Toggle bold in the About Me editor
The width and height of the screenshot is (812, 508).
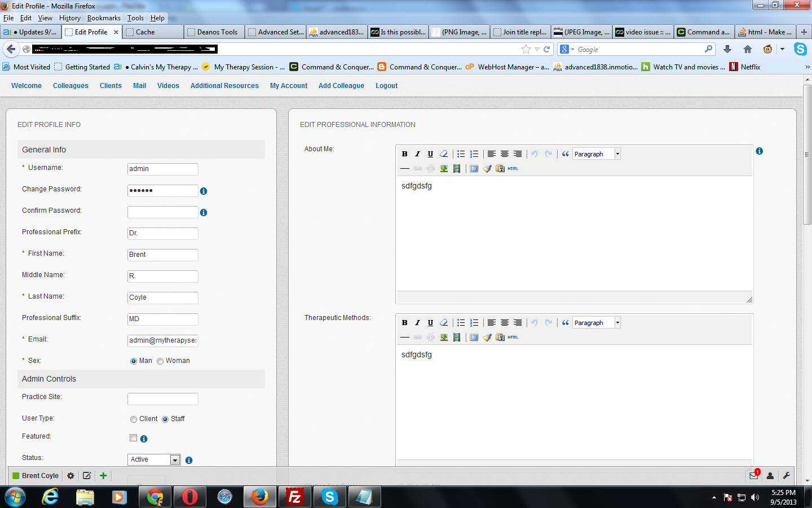coord(404,154)
